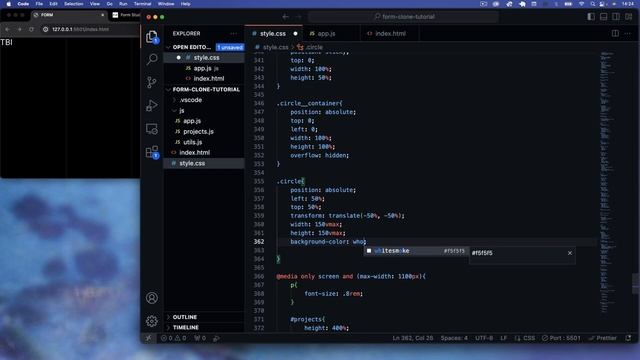
Task: Go back using the navigation arrow
Action: click(x=286, y=17)
